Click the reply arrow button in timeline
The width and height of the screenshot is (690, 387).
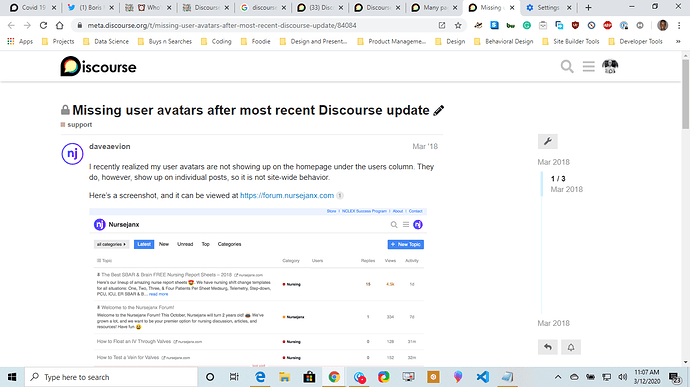[547, 347]
